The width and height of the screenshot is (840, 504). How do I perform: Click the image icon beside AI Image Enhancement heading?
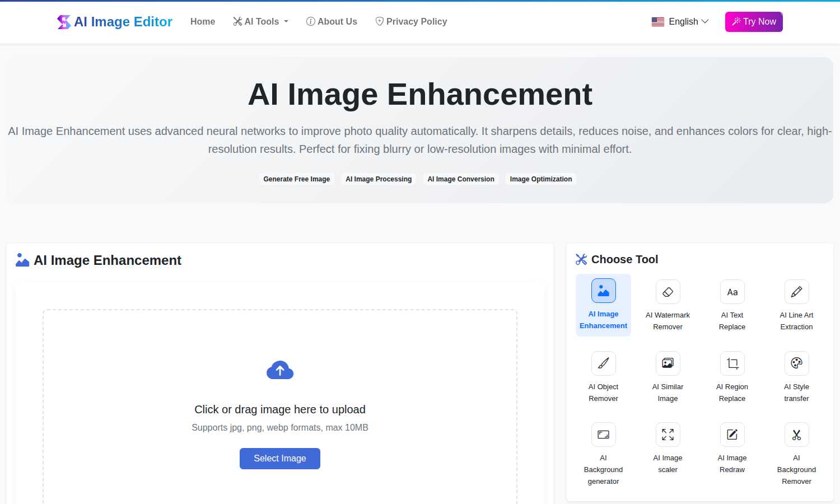coord(22,260)
